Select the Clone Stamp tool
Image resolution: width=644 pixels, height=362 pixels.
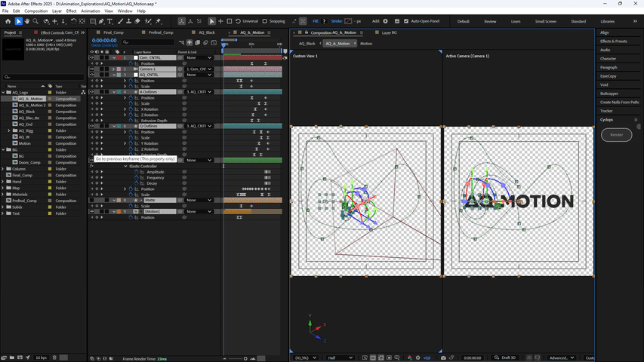[128, 21]
